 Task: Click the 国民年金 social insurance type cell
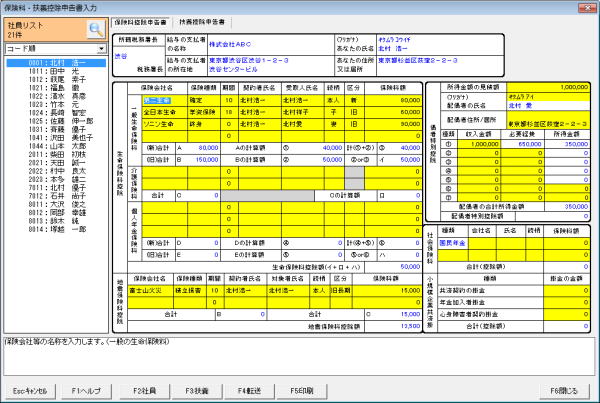pyautogui.click(x=453, y=243)
